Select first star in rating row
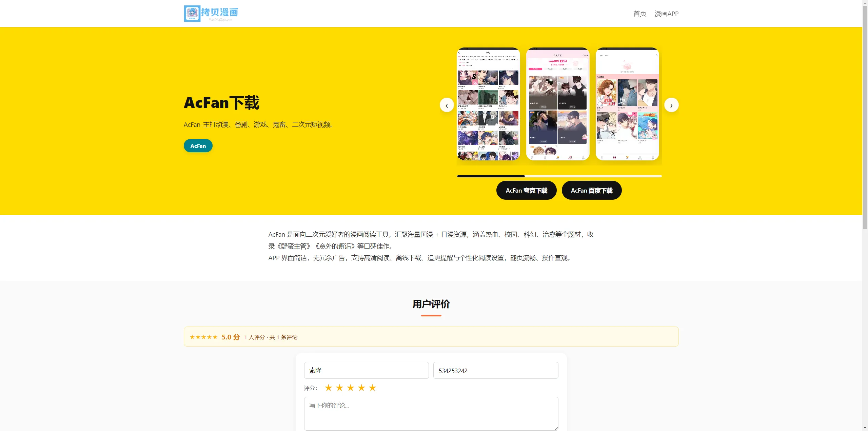 pos(328,388)
